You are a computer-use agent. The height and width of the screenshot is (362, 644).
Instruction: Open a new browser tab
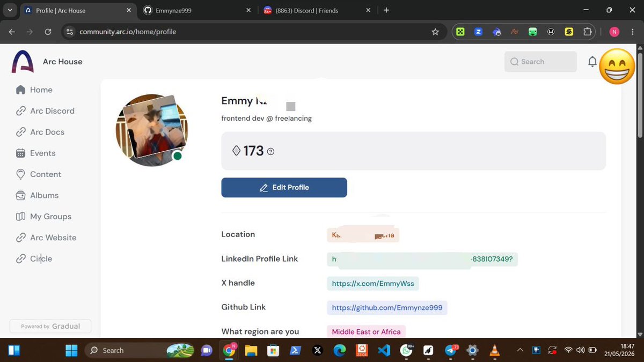pos(386,10)
